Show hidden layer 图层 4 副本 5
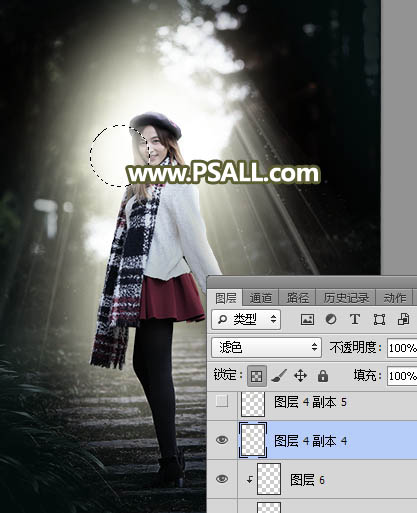 click(222, 402)
